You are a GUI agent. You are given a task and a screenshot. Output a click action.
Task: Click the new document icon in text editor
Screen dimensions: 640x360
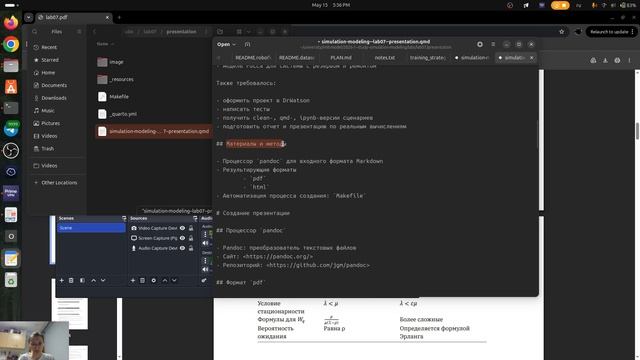247,44
